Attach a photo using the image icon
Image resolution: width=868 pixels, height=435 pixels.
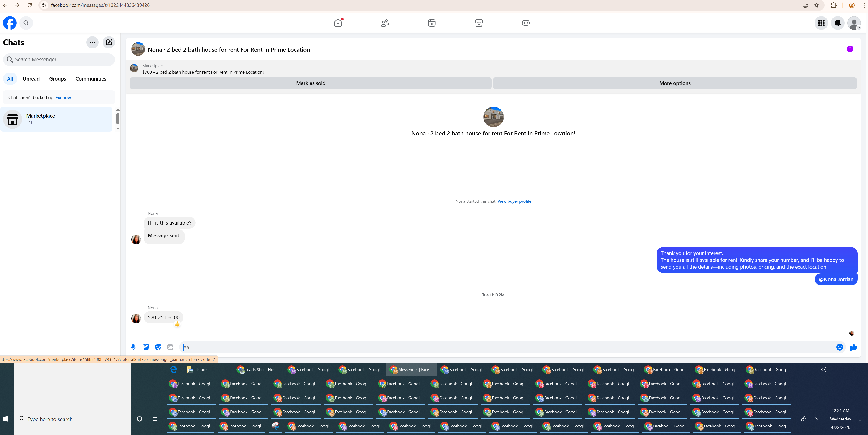click(145, 347)
